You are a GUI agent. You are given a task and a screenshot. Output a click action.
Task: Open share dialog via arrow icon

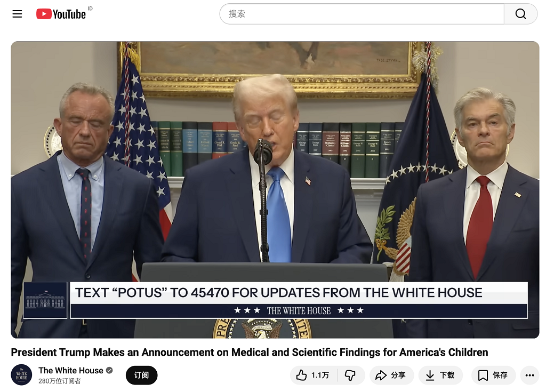click(391, 375)
